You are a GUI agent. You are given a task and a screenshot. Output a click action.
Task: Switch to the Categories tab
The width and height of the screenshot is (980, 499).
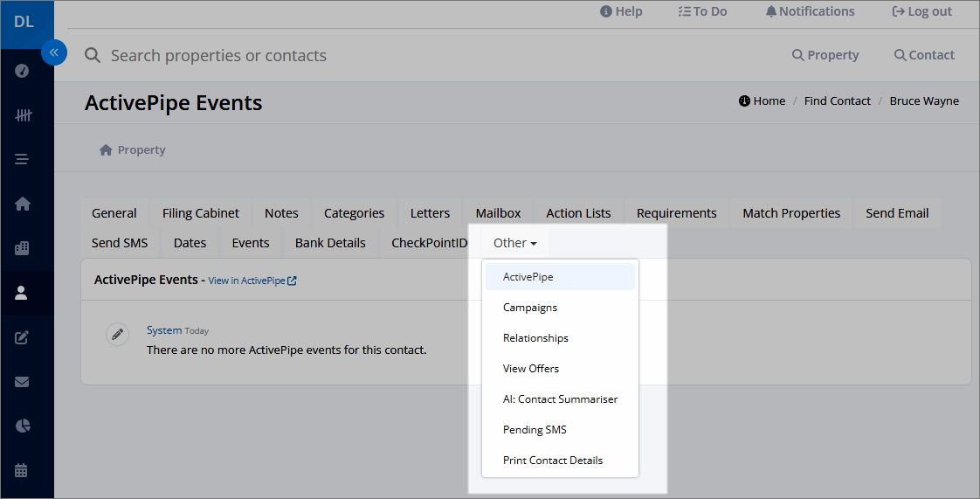355,213
